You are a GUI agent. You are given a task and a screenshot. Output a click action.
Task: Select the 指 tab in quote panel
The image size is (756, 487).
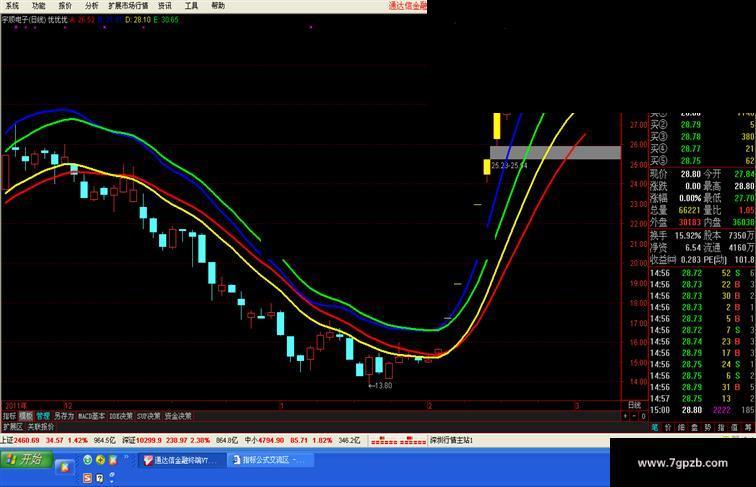pos(720,427)
